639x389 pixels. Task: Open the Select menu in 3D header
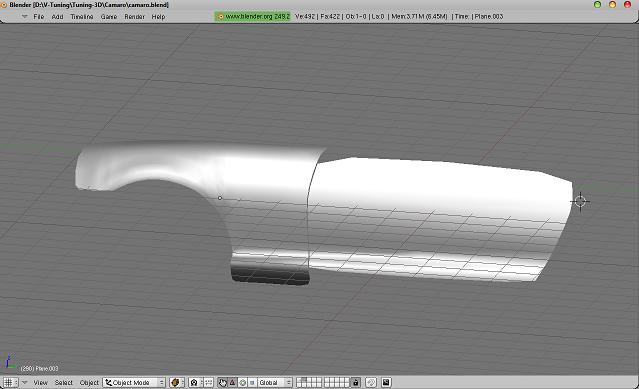click(x=64, y=382)
